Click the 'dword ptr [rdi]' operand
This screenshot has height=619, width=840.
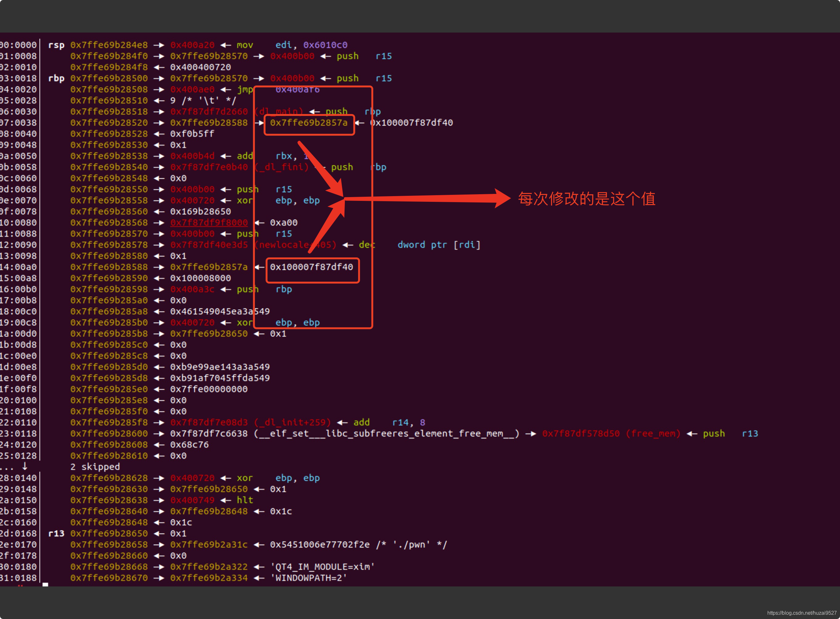pyautogui.click(x=439, y=245)
